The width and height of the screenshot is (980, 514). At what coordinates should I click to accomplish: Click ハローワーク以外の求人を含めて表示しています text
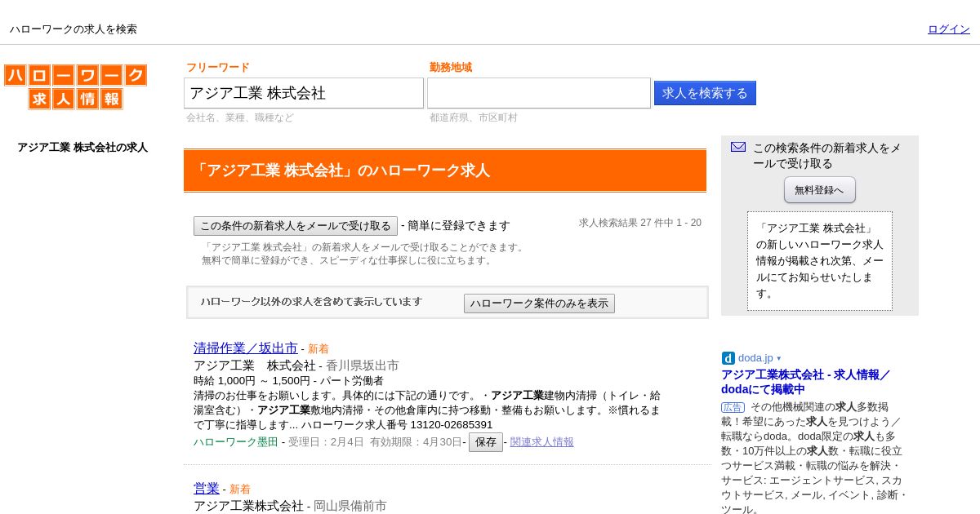tap(312, 302)
